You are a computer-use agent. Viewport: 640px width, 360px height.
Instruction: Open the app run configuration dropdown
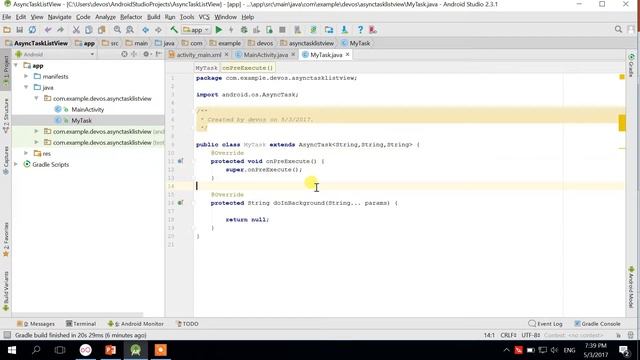coord(196,30)
